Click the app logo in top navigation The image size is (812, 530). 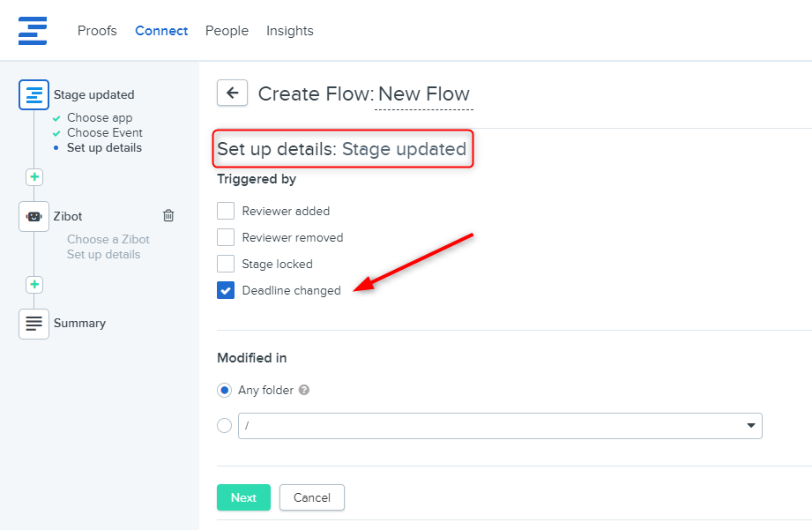(x=32, y=31)
